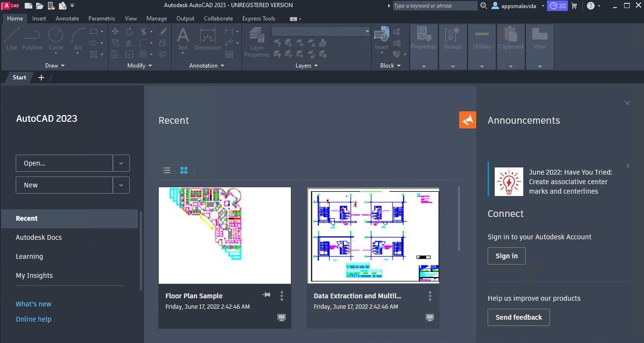This screenshot has width=644, height=343.
Task: Click the Table icon in Annotation
Action: point(229,54)
